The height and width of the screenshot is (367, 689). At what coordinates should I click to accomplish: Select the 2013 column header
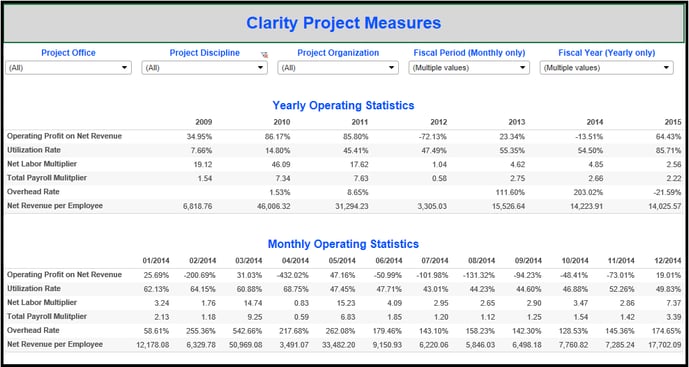tap(516, 122)
